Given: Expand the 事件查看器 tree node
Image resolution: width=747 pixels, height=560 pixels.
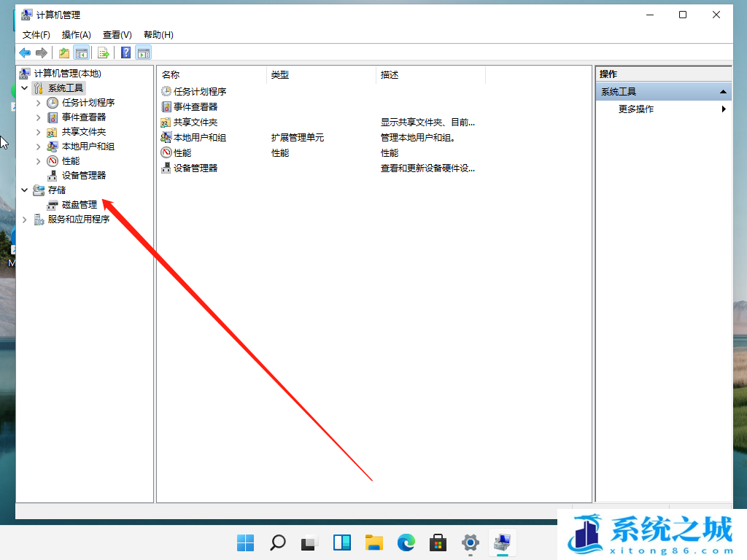Looking at the screenshot, I should click(x=38, y=117).
